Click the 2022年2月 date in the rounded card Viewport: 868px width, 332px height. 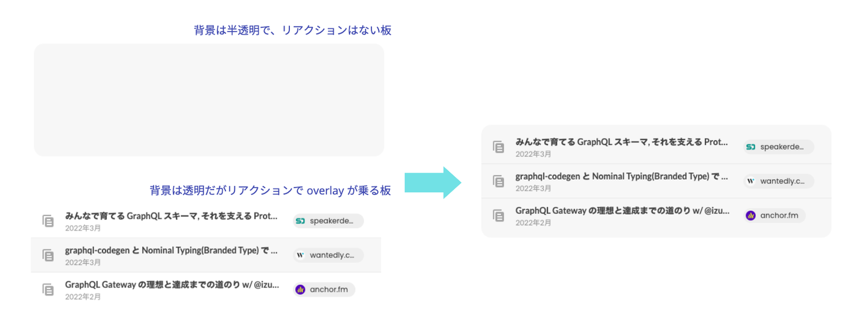tap(533, 223)
